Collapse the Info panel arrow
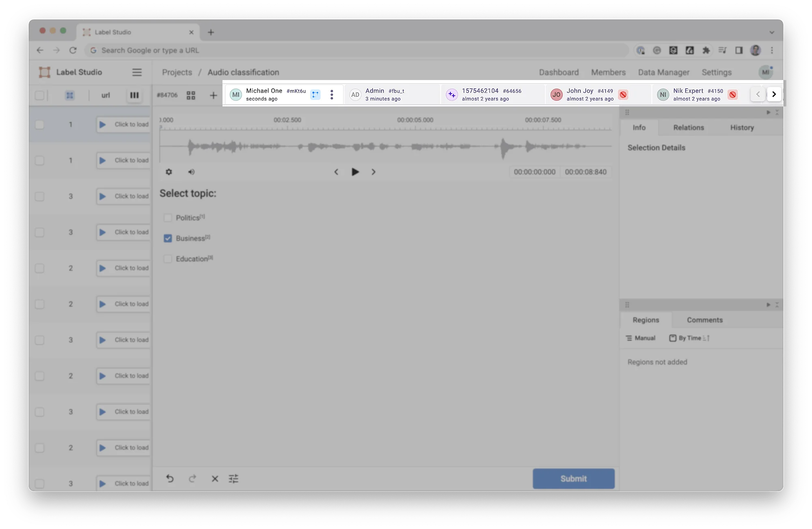Image resolution: width=812 pixels, height=529 pixels. (768, 112)
